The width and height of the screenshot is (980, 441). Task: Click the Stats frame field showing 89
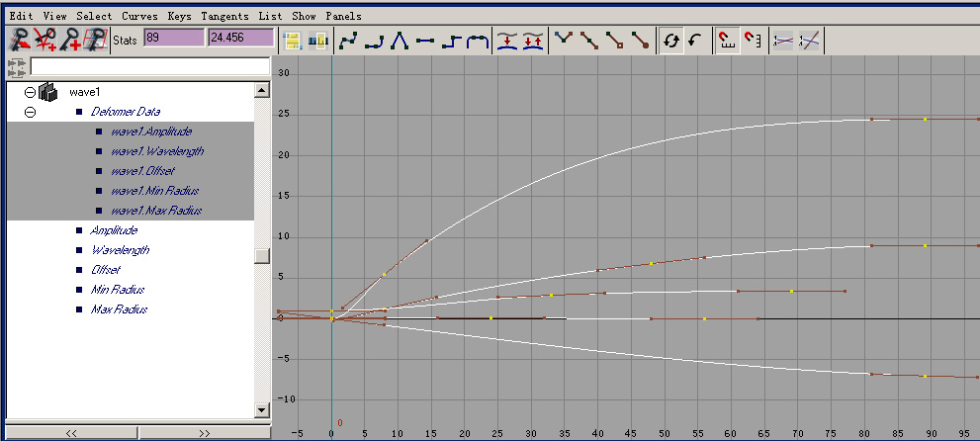174,39
